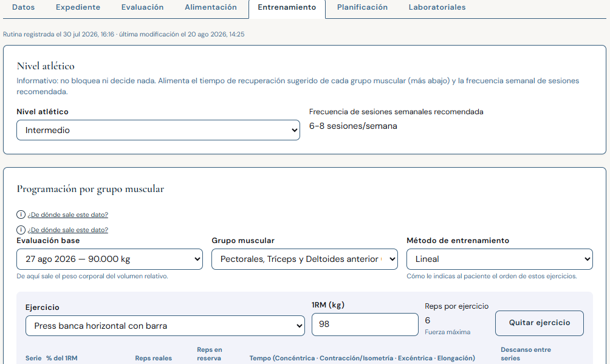Image resolution: width=610 pixels, height=364 pixels.
Task: Click the 'Reps reales' column header
Action: [x=153, y=358]
